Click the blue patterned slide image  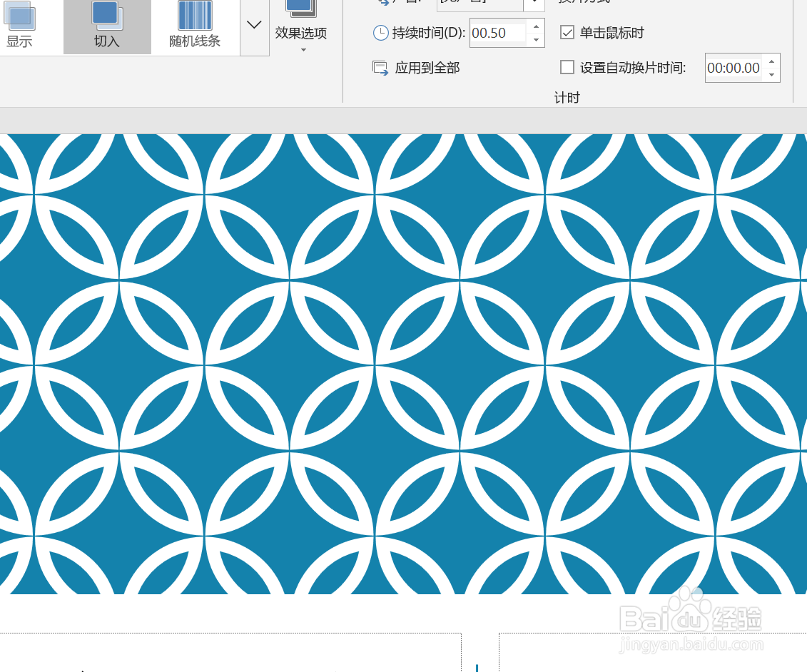(404, 364)
